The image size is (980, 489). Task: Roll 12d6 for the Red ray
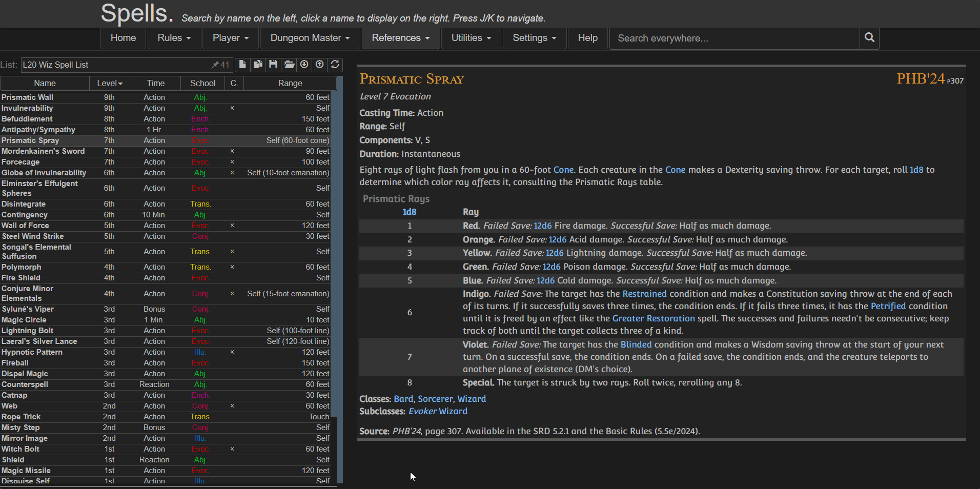543,226
